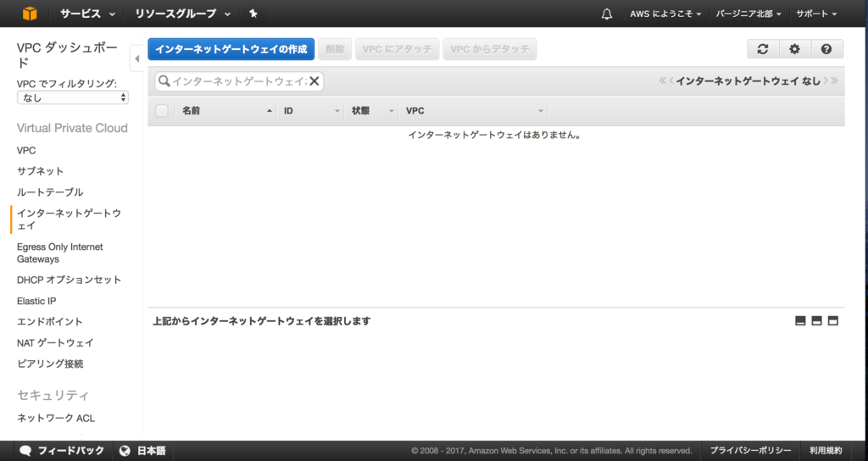
Task: Sort by the ID column header
Action: 311,111
